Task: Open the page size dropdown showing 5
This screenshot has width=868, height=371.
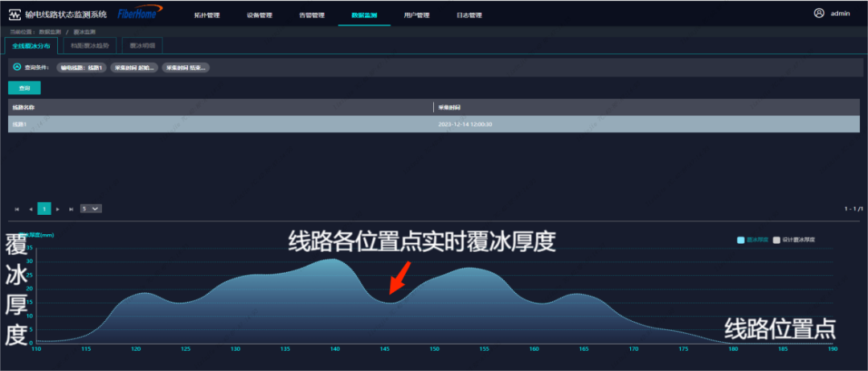Action: (x=91, y=209)
